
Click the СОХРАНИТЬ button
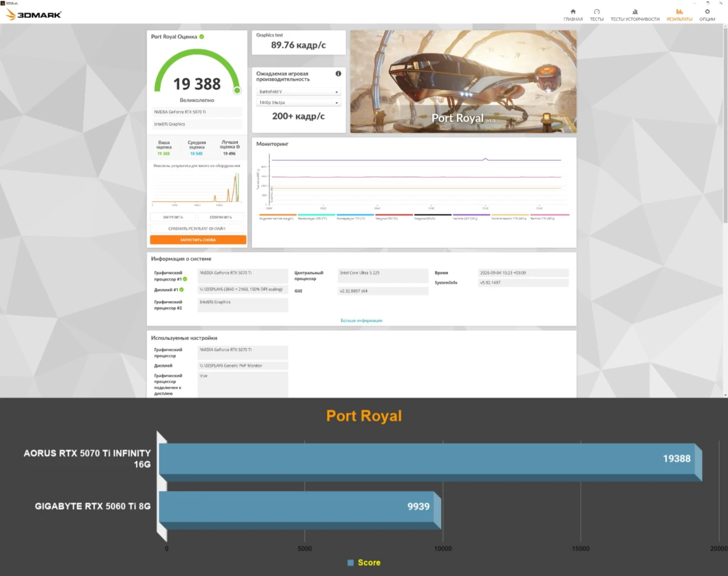[x=221, y=217]
